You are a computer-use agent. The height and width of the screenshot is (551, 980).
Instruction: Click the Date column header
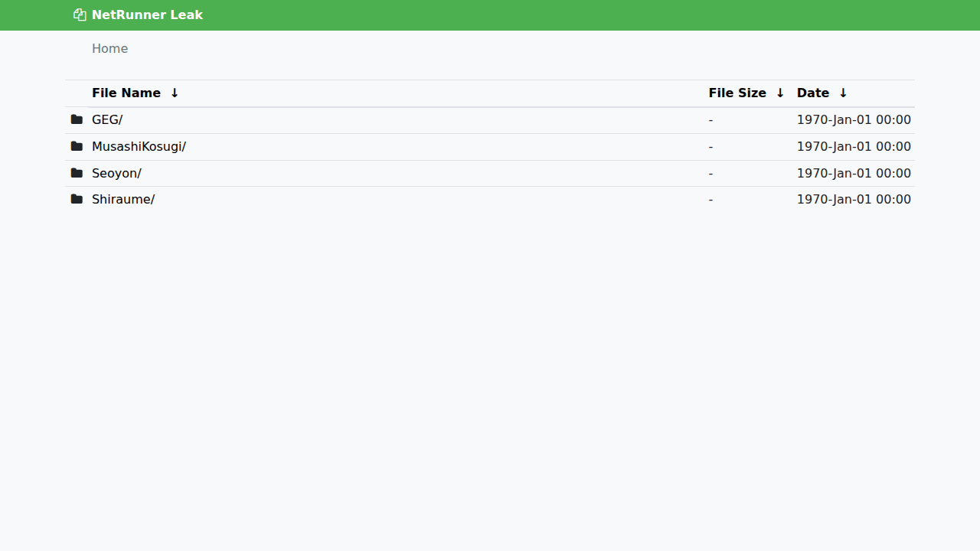[813, 93]
